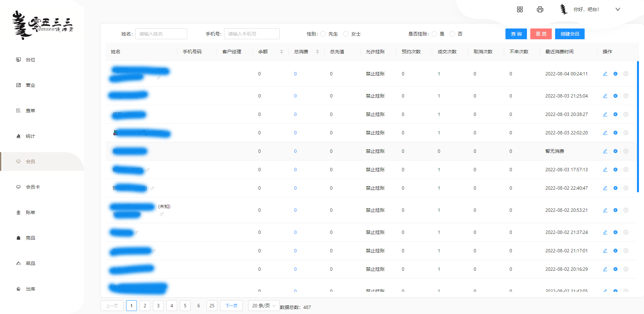Open 台位 from the sidebar

(x=30, y=60)
